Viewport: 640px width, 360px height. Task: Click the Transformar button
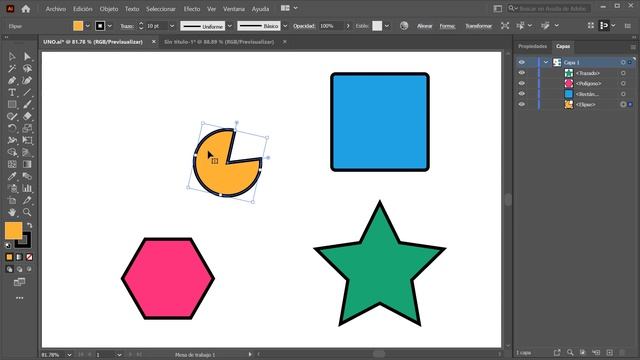click(478, 26)
